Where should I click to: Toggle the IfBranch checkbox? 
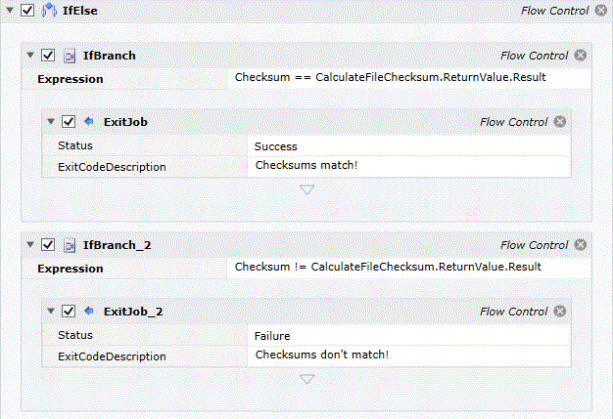(x=48, y=55)
